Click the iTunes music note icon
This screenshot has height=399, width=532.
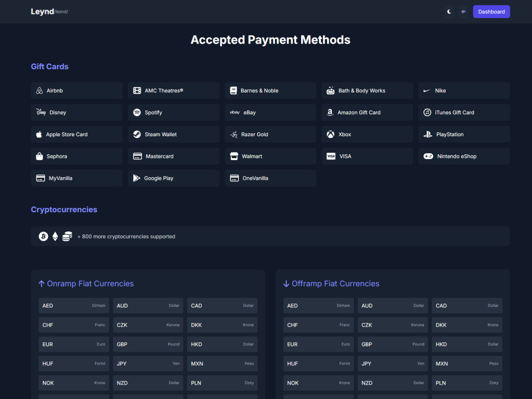click(x=427, y=112)
